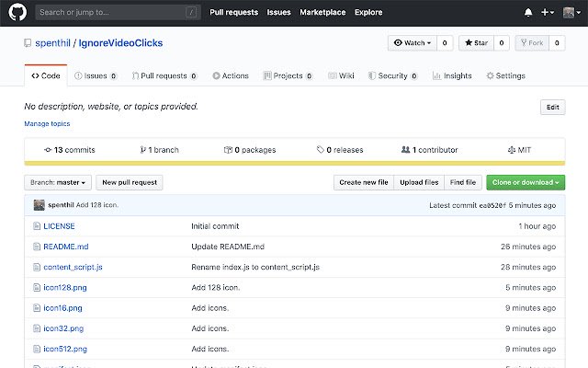The image size is (588, 368).
Task: Click the Fork button
Action: pos(532,43)
